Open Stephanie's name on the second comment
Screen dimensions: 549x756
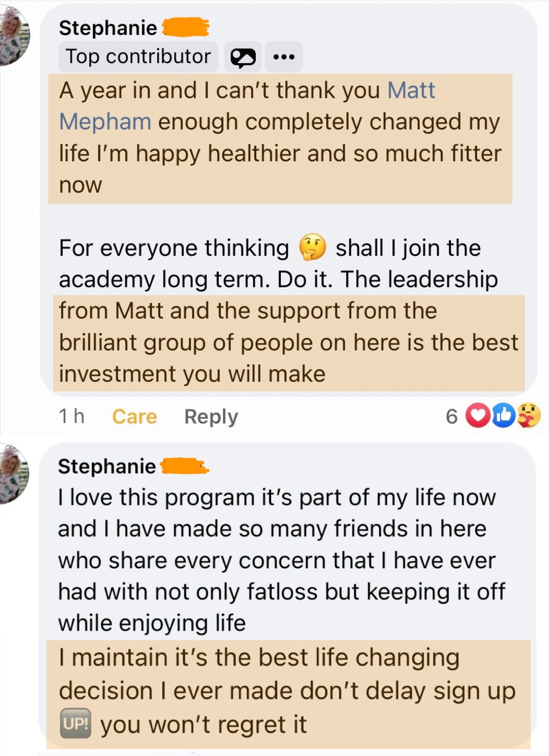tap(107, 466)
